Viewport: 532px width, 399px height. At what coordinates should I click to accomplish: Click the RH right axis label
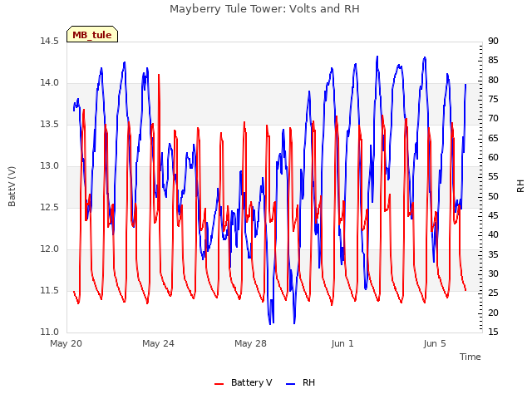click(520, 186)
